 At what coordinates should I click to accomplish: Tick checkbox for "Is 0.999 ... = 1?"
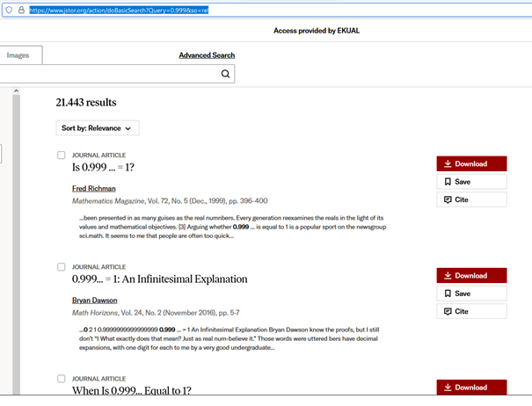(62, 156)
